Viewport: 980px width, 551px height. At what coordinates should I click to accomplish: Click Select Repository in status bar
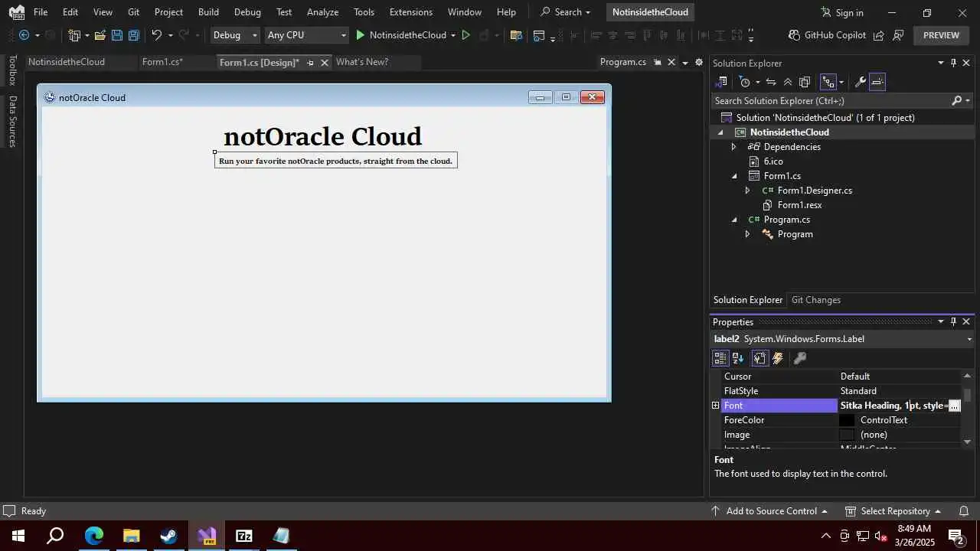(x=893, y=511)
